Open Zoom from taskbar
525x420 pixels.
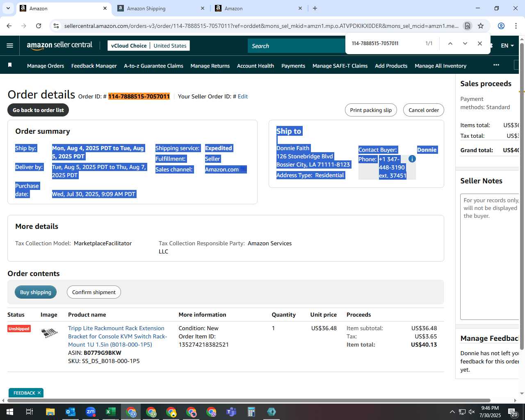(90, 412)
